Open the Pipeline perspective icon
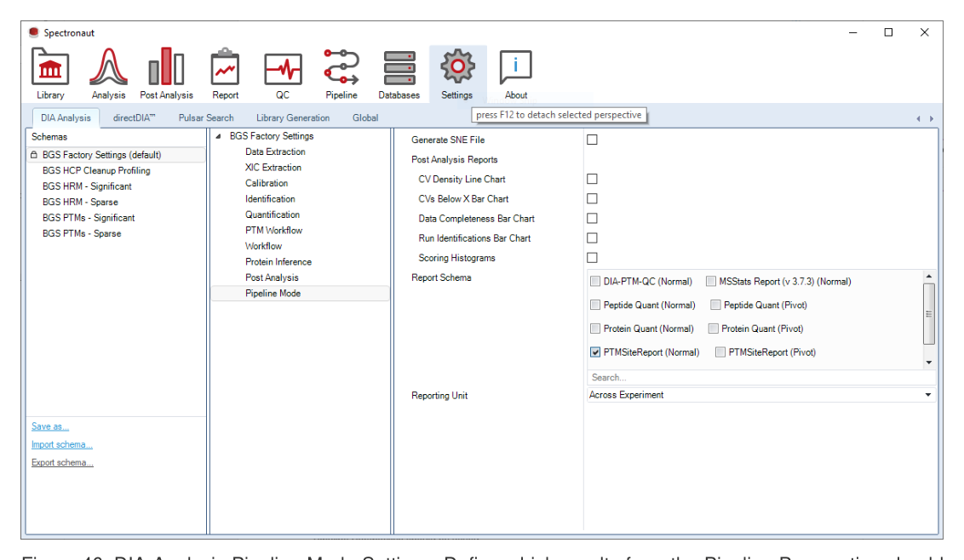964x560 pixels. pyautogui.click(x=341, y=67)
